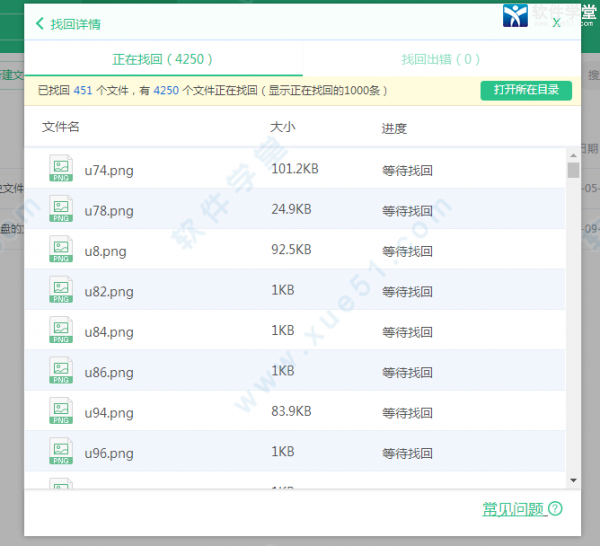Select the u94.png file name

click(x=109, y=412)
